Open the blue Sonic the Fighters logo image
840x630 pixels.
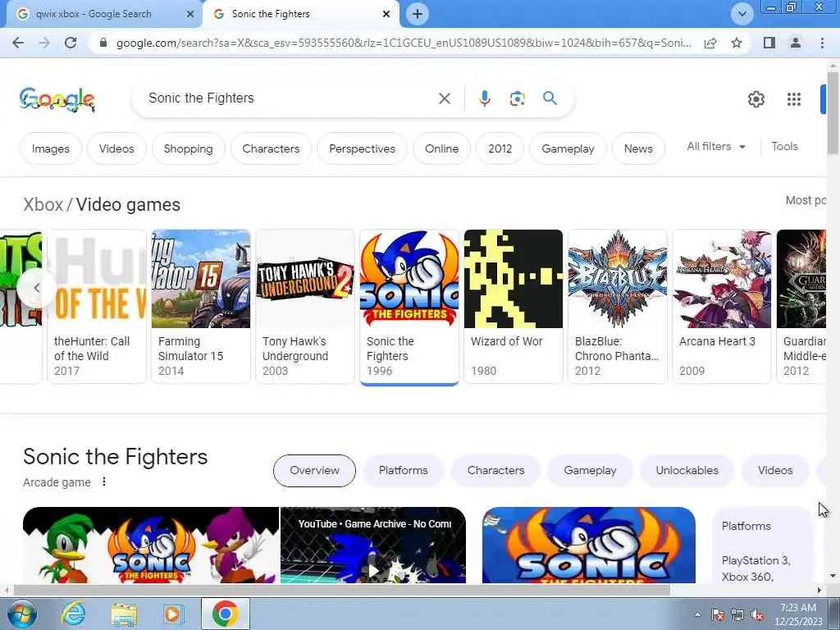tap(589, 546)
